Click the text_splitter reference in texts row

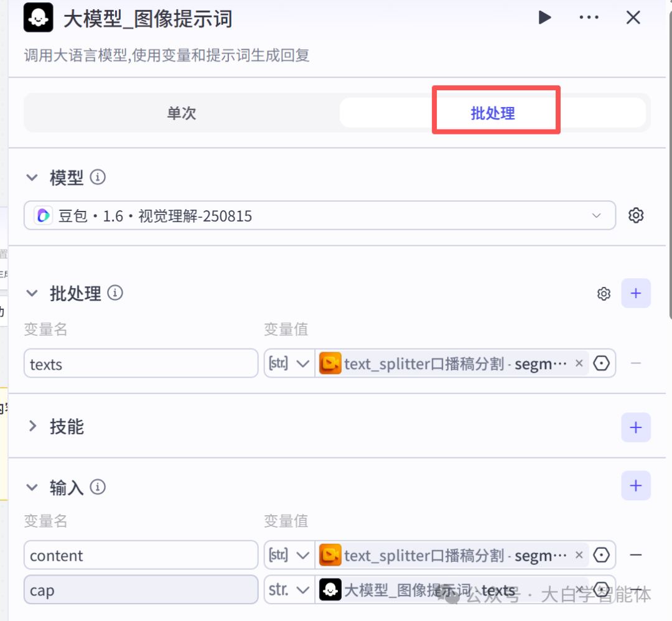tap(454, 363)
